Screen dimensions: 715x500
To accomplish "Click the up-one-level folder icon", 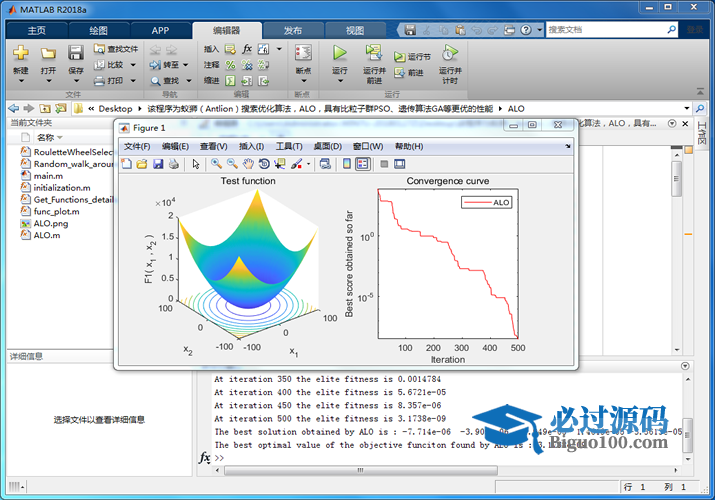I will [x=45, y=108].
